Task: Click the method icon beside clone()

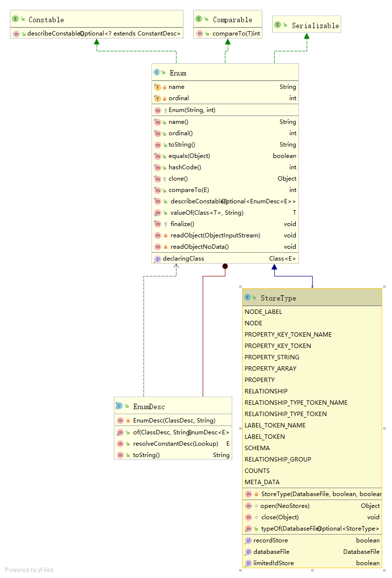Action: pyautogui.click(x=158, y=179)
